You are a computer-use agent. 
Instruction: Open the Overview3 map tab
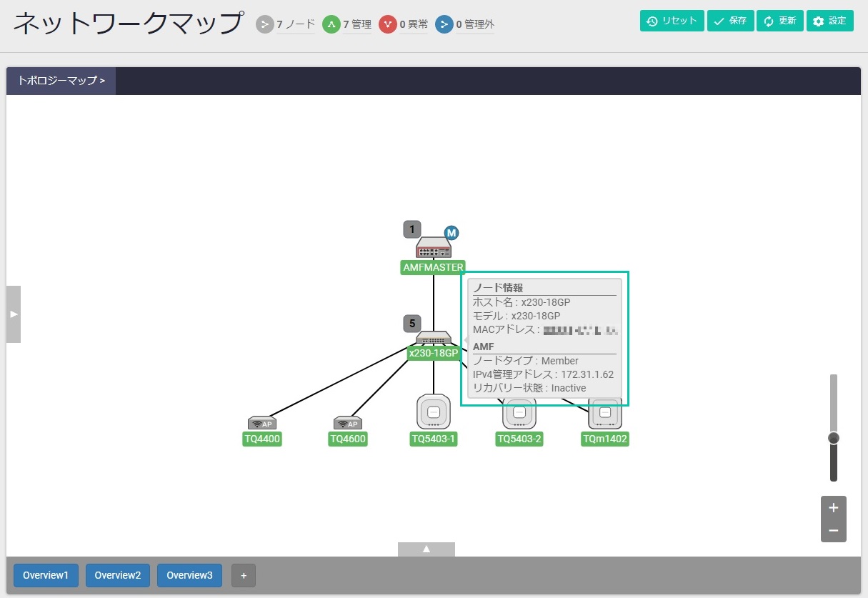(x=189, y=575)
